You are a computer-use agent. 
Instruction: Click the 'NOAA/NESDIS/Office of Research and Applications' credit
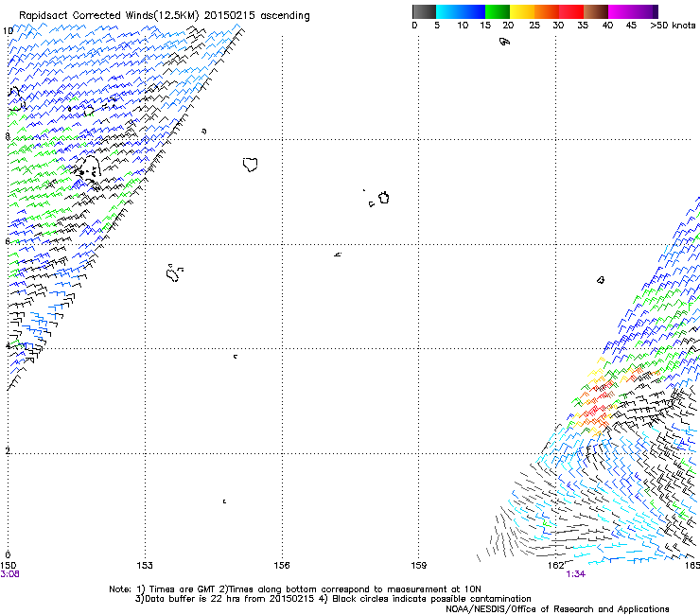557,609
